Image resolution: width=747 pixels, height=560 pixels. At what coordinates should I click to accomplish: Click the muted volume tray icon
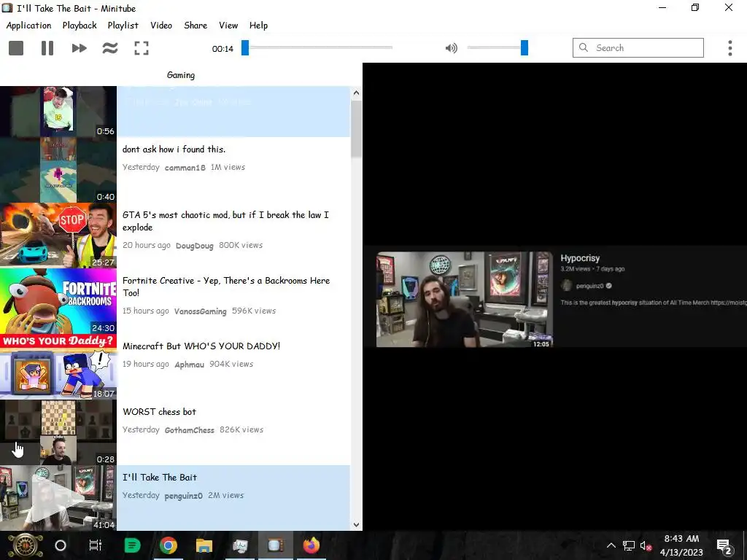pos(646,545)
